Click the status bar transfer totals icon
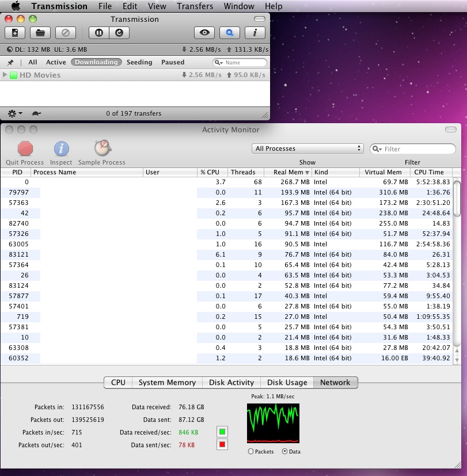The image size is (467, 476). pyautogui.click(x=10, y=49)
